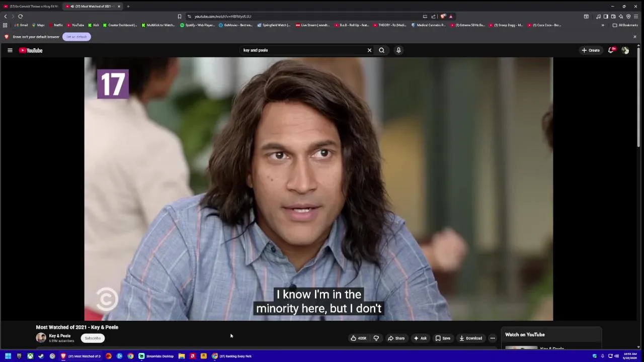Open the Brave VPN shield icon

pyautogui.click(x=628, y=17)
